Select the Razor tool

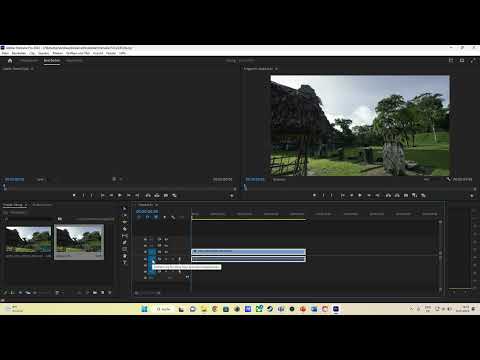pos(125,229)
